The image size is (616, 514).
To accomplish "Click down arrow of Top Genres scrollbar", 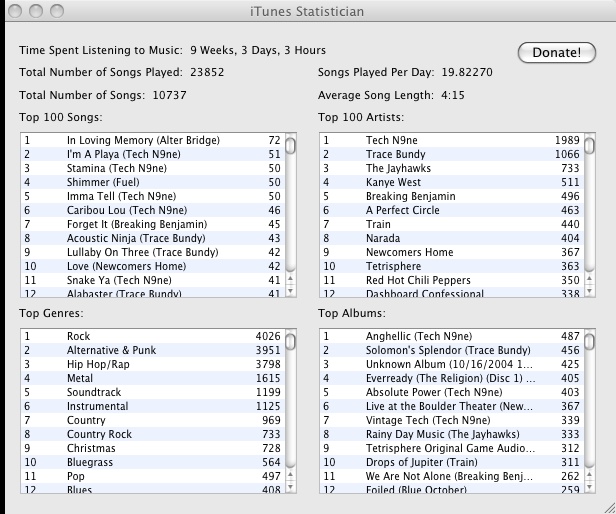I will pyautogui.click(x=290, y=487).
